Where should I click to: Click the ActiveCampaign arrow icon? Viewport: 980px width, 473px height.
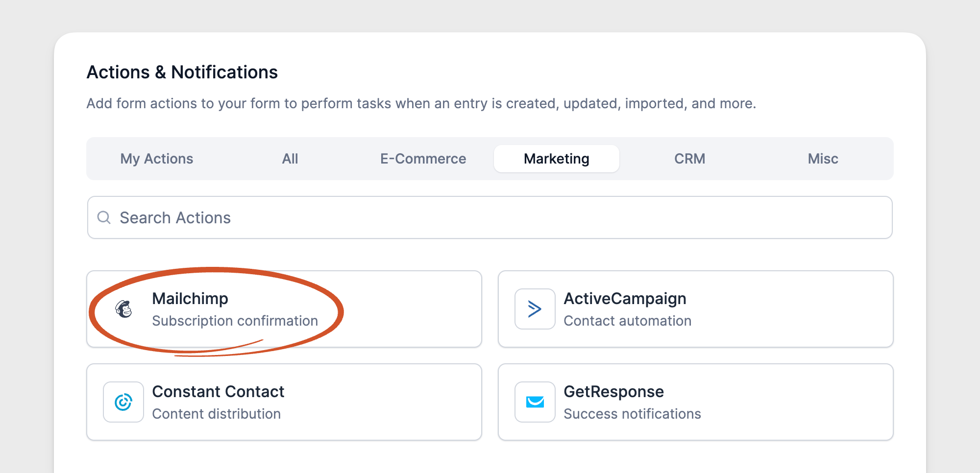pos(535,309)
